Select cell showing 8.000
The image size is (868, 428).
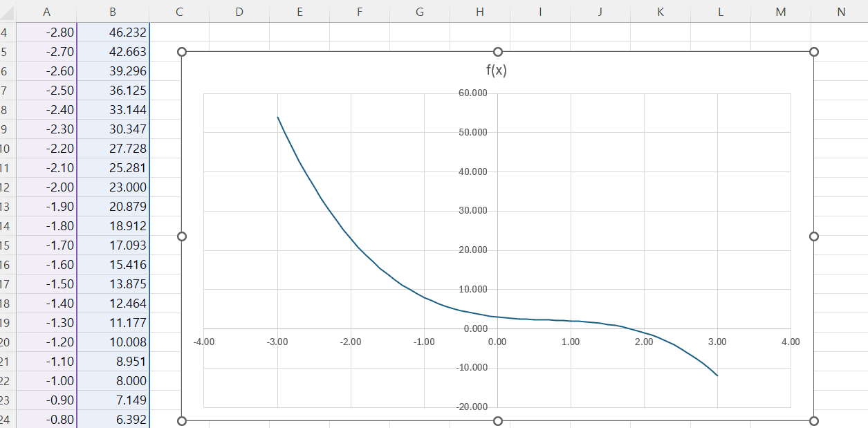coord(113,381)
